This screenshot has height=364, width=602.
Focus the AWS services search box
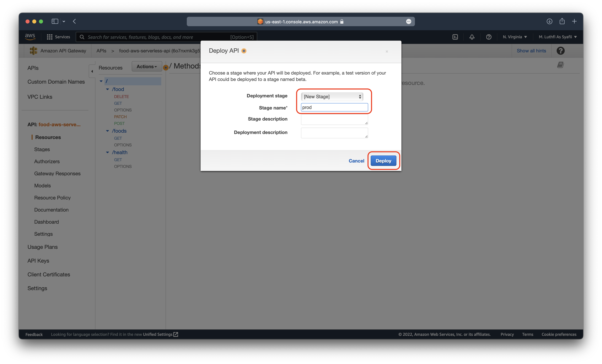[x=166, y=37]
